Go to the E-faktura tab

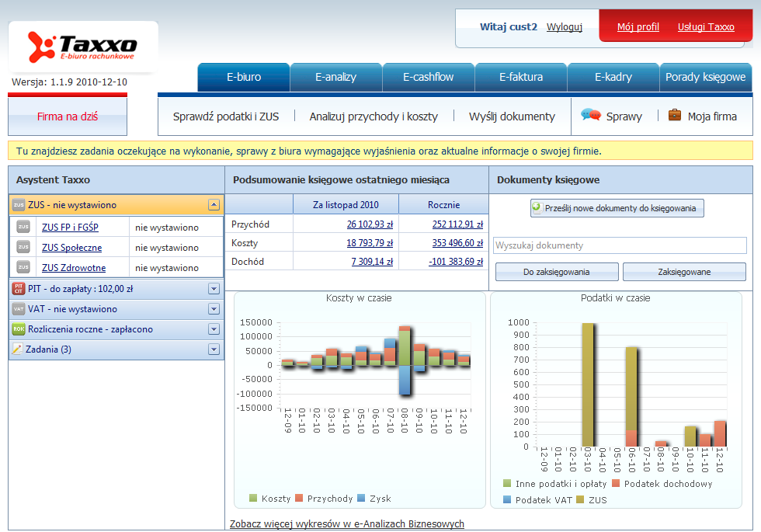click(x=521, y=77)
